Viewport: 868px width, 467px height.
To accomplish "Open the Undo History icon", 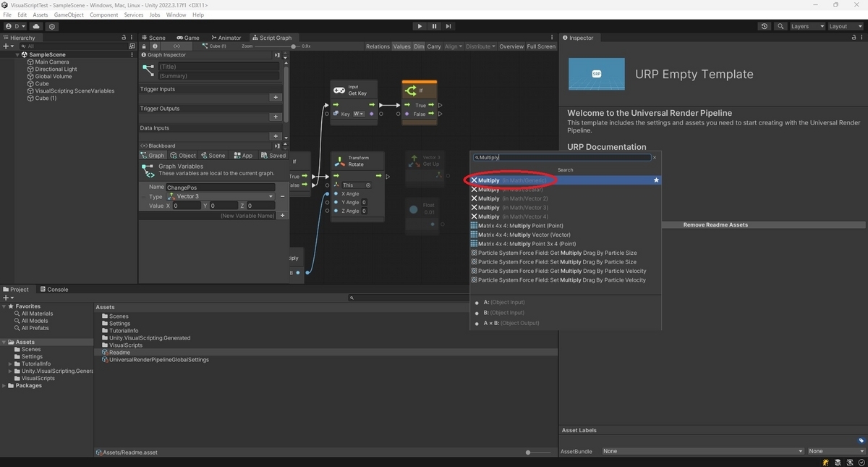I will (x=765, y=26).
